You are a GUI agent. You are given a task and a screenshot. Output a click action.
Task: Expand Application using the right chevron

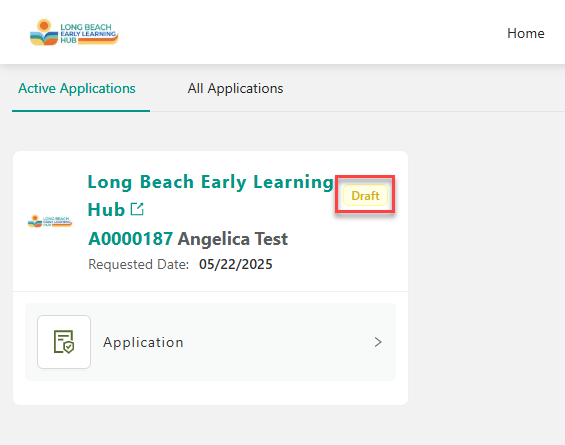click(x=378, y=342)
